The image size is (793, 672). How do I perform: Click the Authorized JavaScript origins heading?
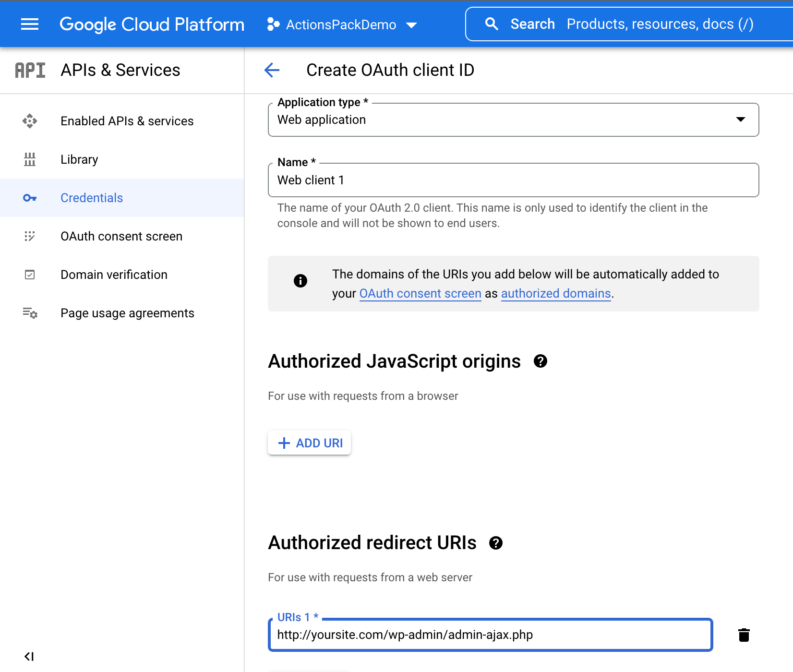coord(394,361)
